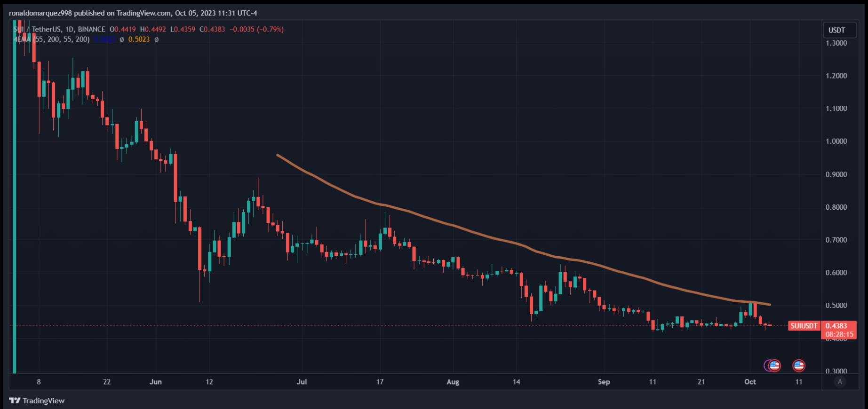Click the 0.9000 price axis label
Screen dimensions: 868x409
[x=836, y=174]
